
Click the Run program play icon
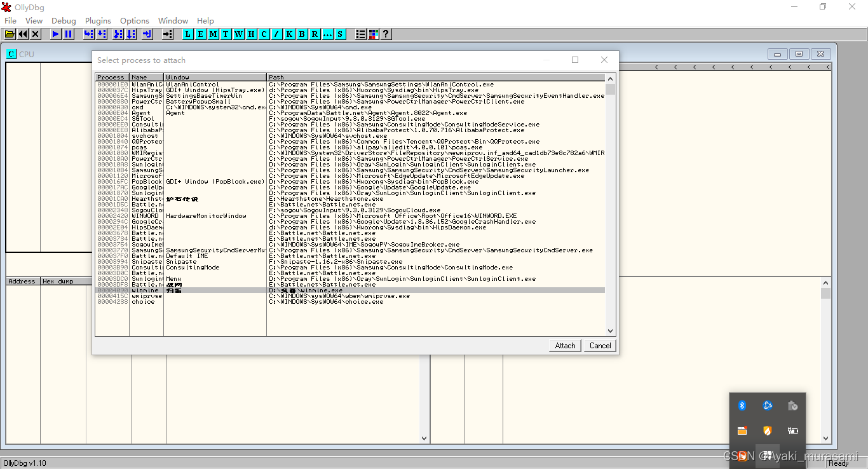pos(56,34)
